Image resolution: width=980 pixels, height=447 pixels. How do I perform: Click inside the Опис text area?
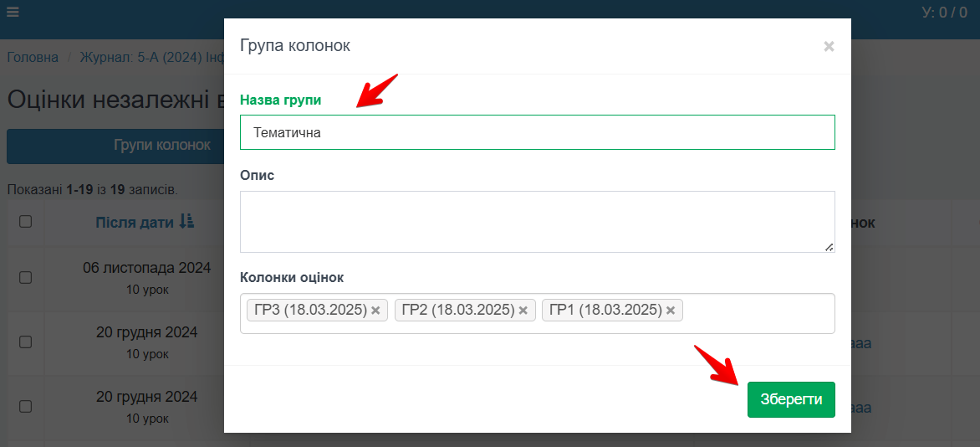(x=537, y=221)
